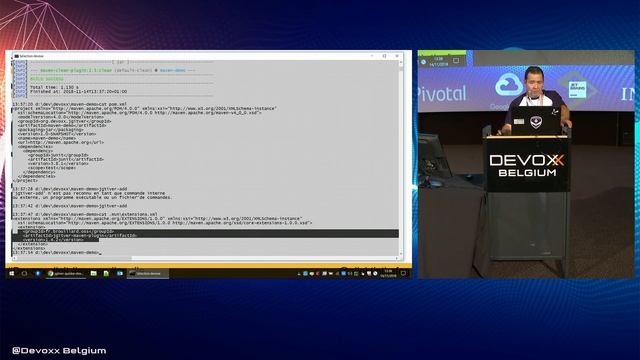Click the 'cat pom.xml' command line

[x=70, y=104]
